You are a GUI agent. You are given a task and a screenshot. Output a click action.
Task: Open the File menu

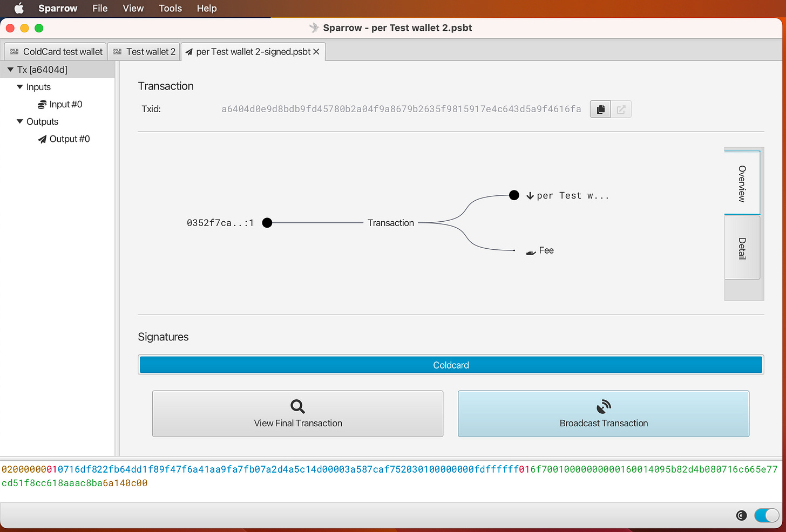coord(100,8)
